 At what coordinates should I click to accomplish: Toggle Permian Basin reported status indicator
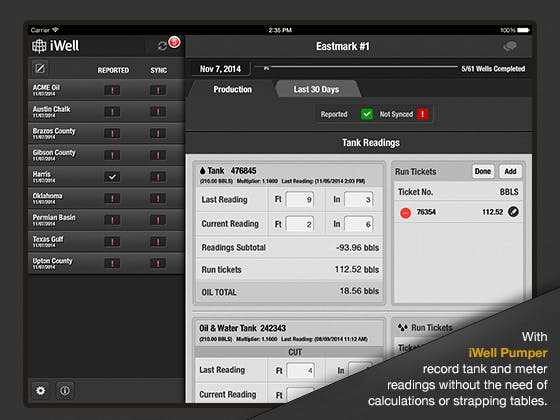(x=112, y=220)
